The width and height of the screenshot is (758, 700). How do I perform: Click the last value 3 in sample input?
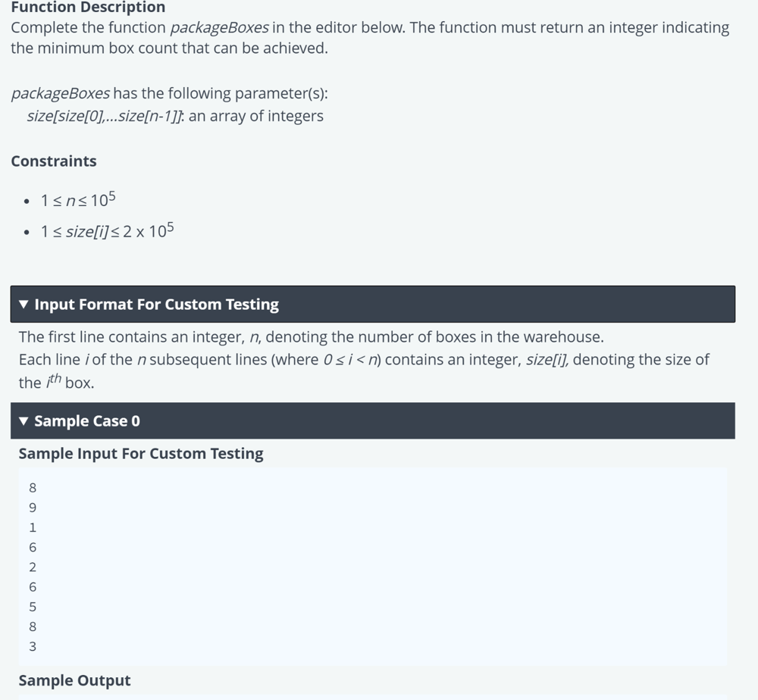33,647
